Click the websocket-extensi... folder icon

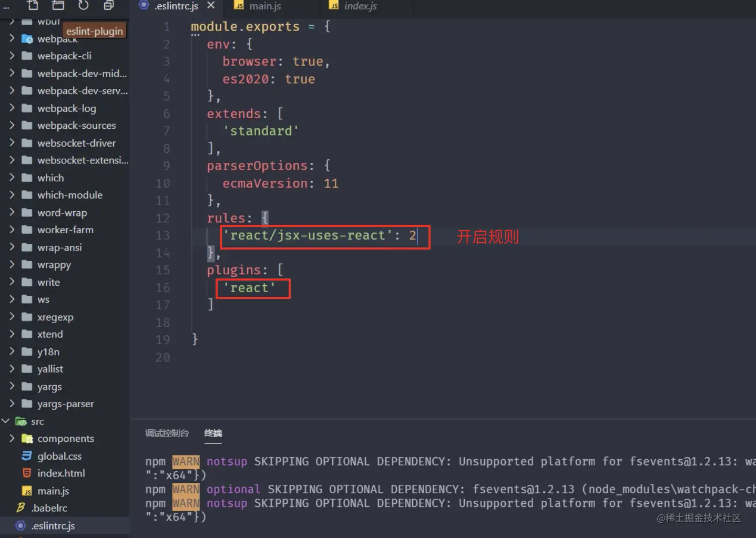click(x=27, y=160)
